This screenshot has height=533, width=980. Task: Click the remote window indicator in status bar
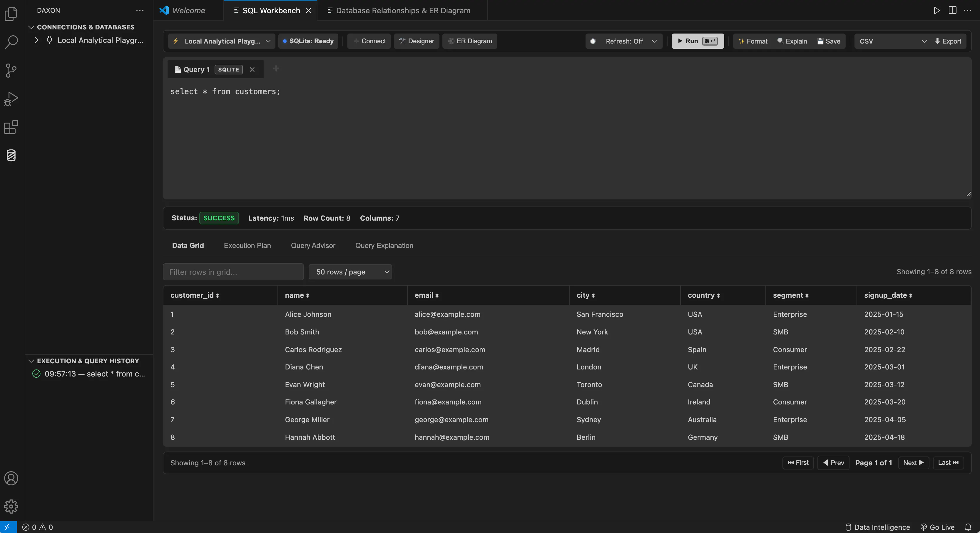8,527
